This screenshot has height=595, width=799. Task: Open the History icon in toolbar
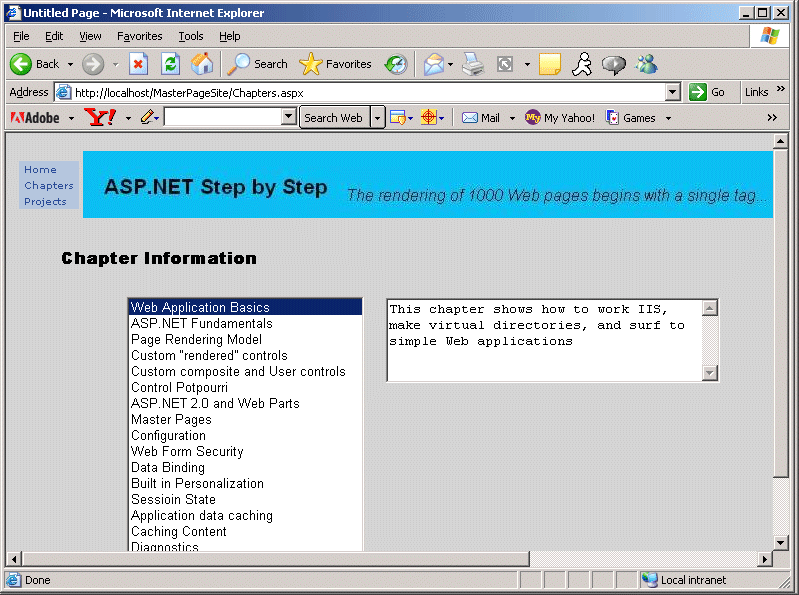396,64
